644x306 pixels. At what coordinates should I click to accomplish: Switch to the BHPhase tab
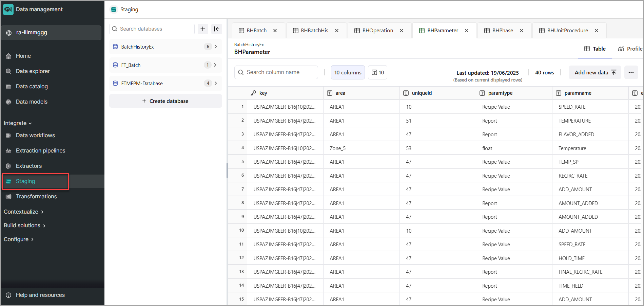502,31
